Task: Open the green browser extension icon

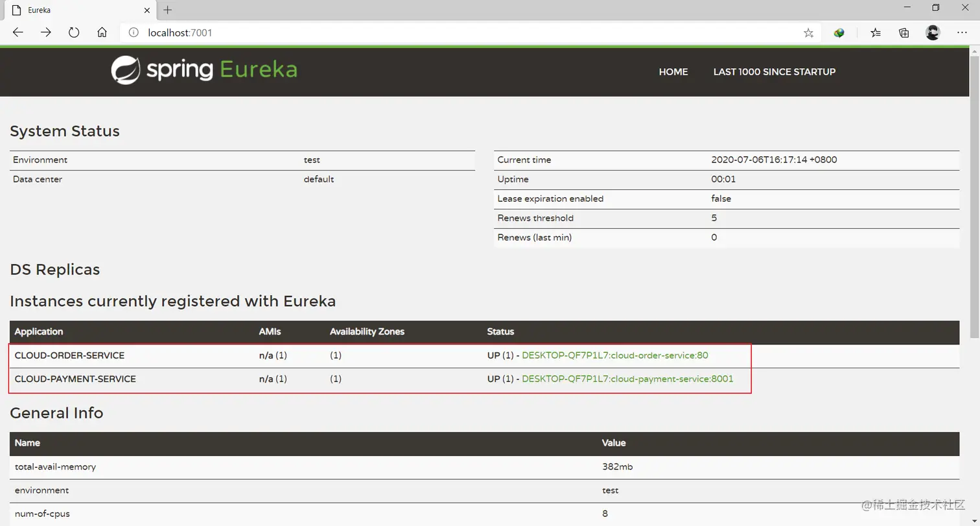Action: [839, 33]
